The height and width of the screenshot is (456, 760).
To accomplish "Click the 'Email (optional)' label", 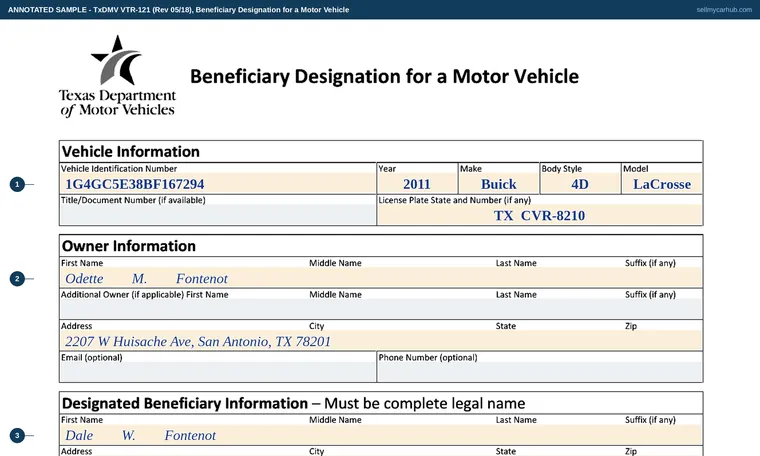I will coord(92,358).
